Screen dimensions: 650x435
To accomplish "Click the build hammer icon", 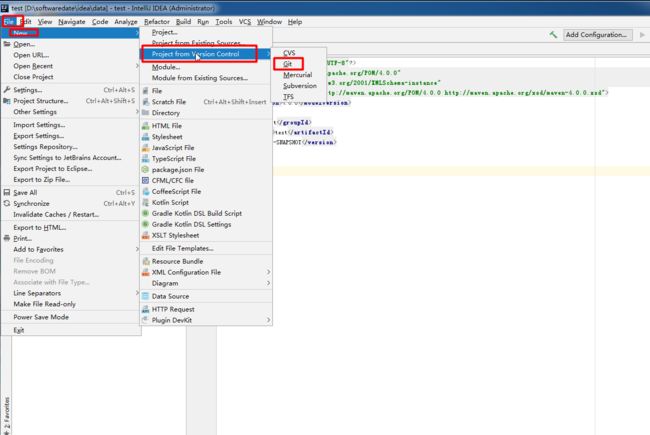I will tap(553, 34).
